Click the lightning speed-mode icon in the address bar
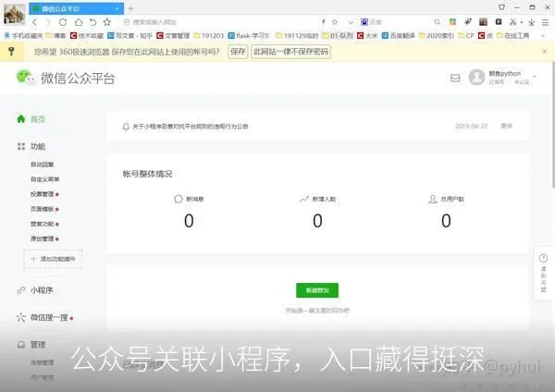 click(x=323, y=22)
